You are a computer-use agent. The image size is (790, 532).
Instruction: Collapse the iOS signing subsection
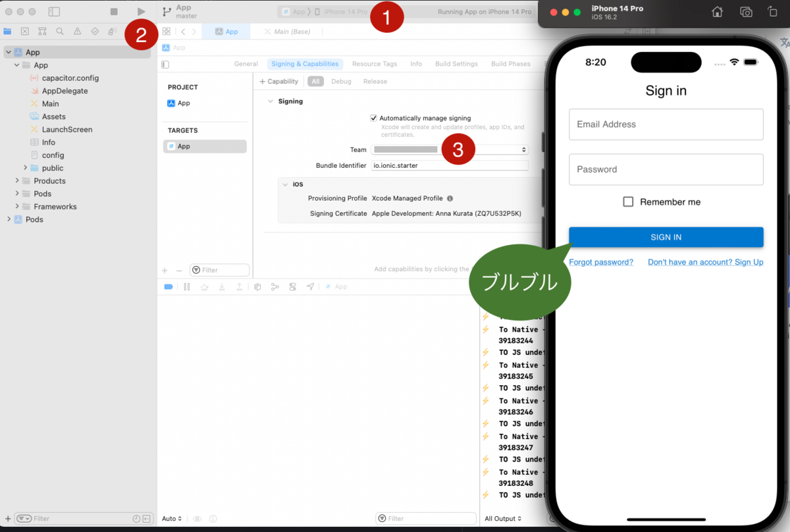pos(286,184)
